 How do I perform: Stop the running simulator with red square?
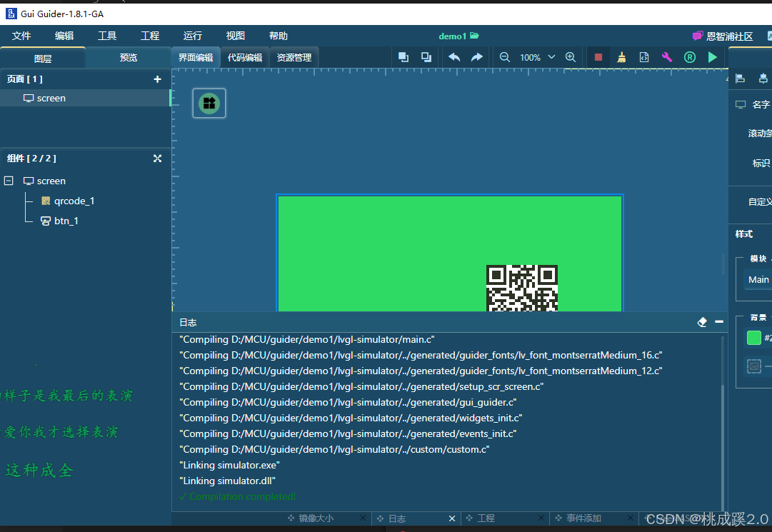(x=598, y=57)
